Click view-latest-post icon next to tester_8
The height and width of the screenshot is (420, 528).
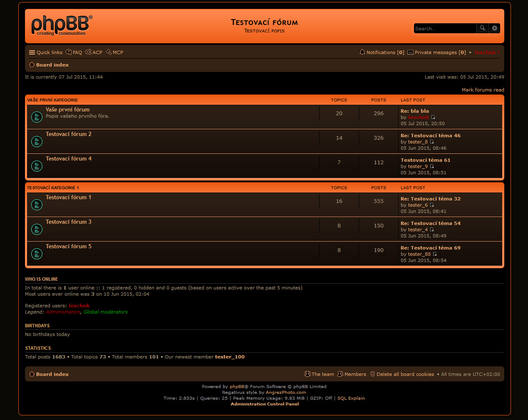point(432,142)
